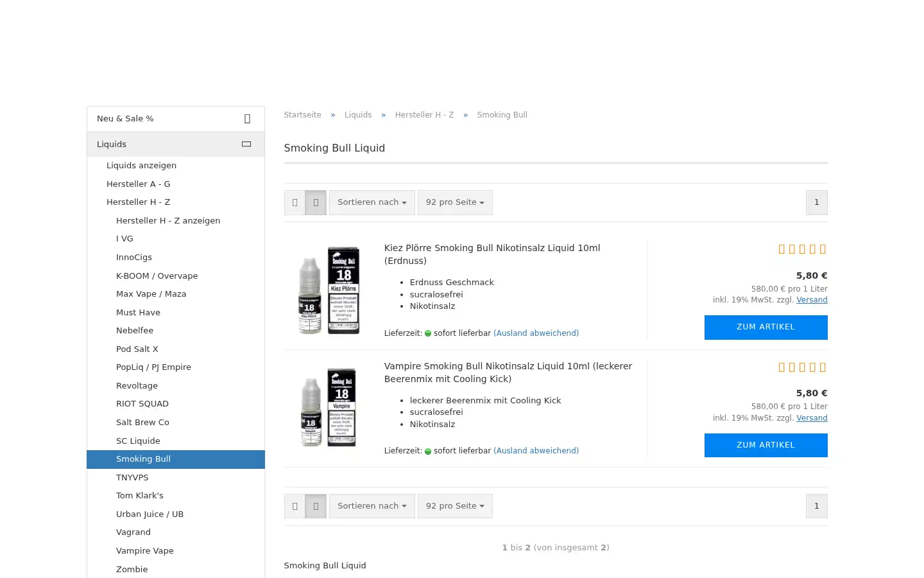Expand the Neu & Sale % category icon
This screenshot has height=578, width=924.
247,119
